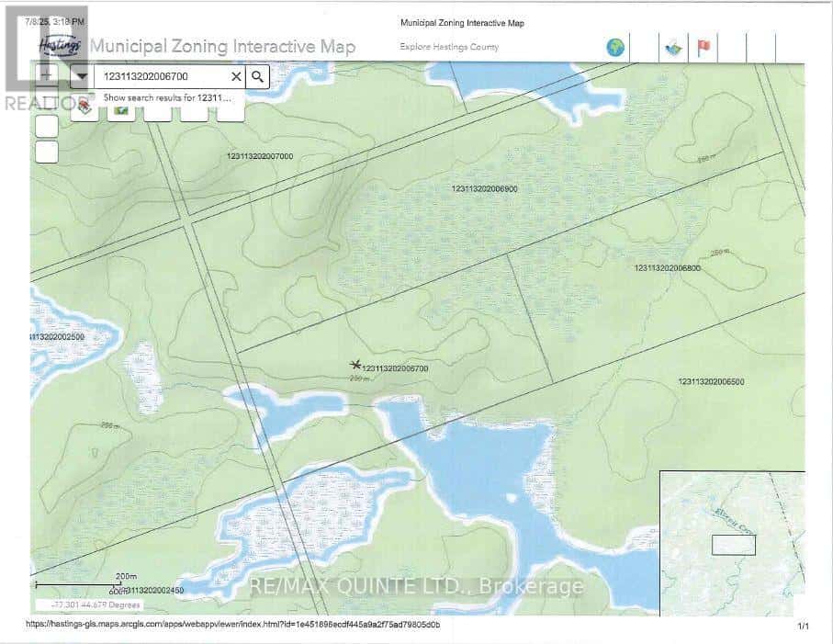
Task: Click the zoom in plus icon
Action: tap(46, 74)
